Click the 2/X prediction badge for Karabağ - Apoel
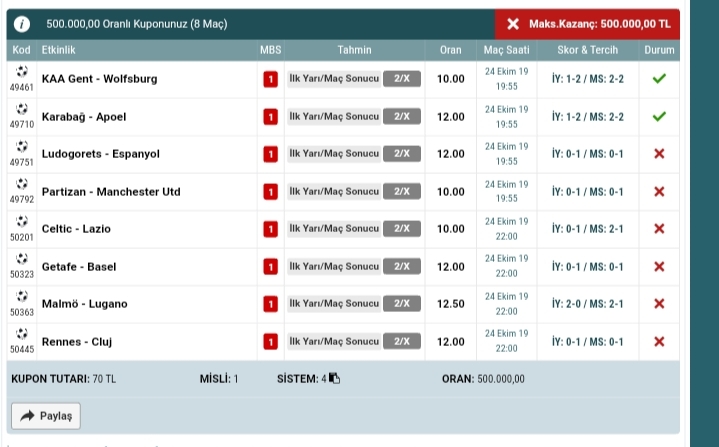The width and height of the screenshot is (719, 447). [402, 116]
